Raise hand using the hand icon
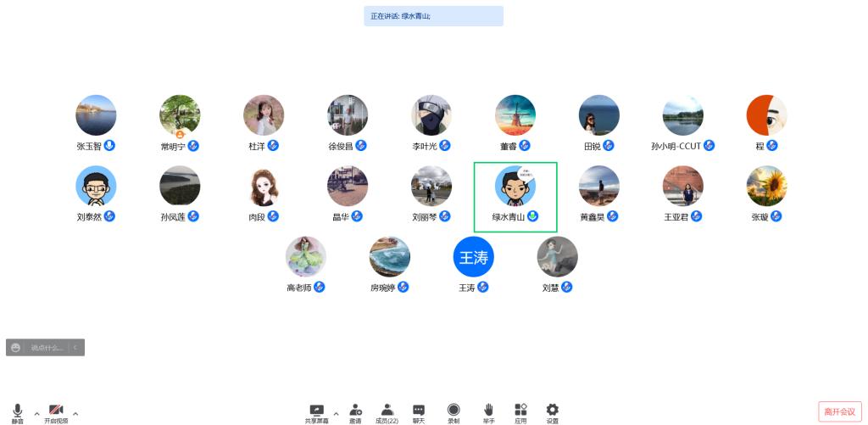This screenshot has width=868, height=425. click(488, 410)
